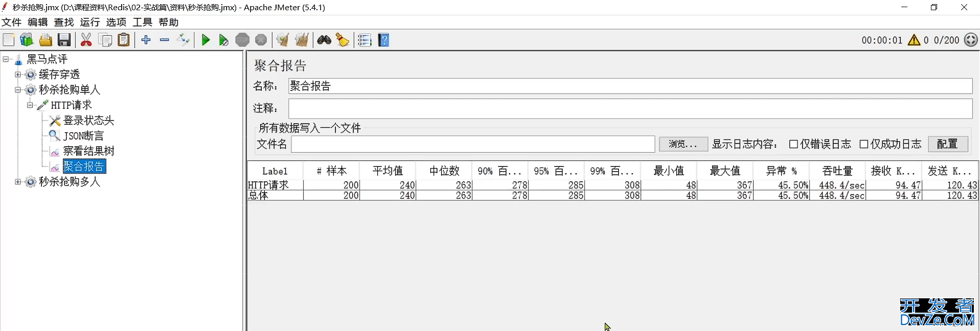
Task: Click the New test plan icon
Action: pyautogui.click(x=9, y=40)
